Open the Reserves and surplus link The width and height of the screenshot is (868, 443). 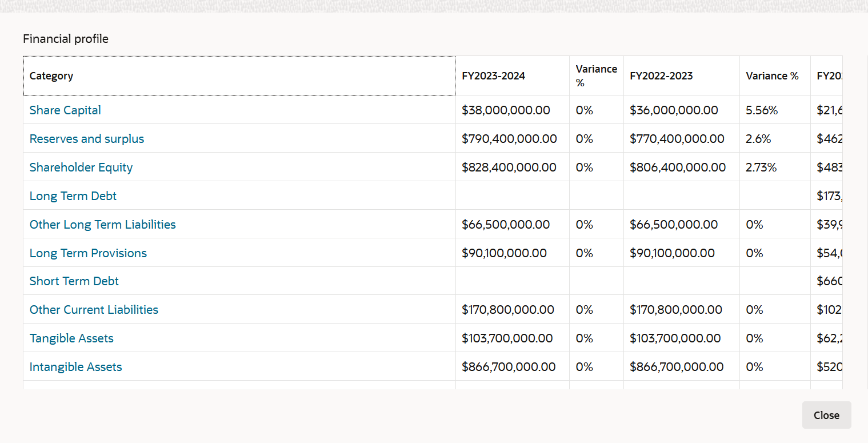point(87,139)
